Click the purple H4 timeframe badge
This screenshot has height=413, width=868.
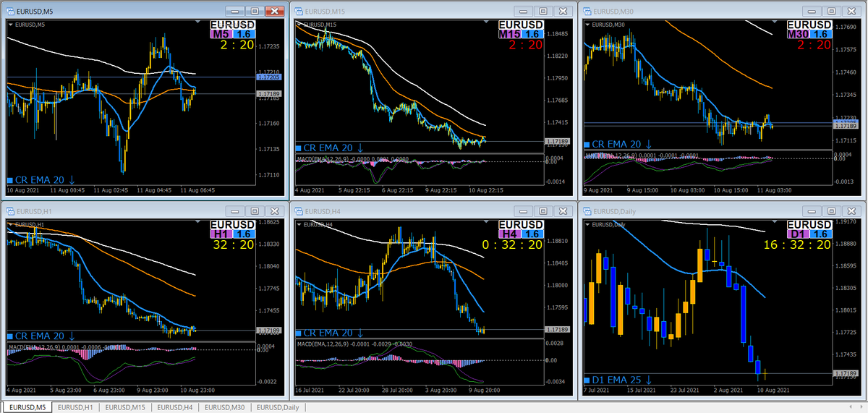click(x=509, y=234)
